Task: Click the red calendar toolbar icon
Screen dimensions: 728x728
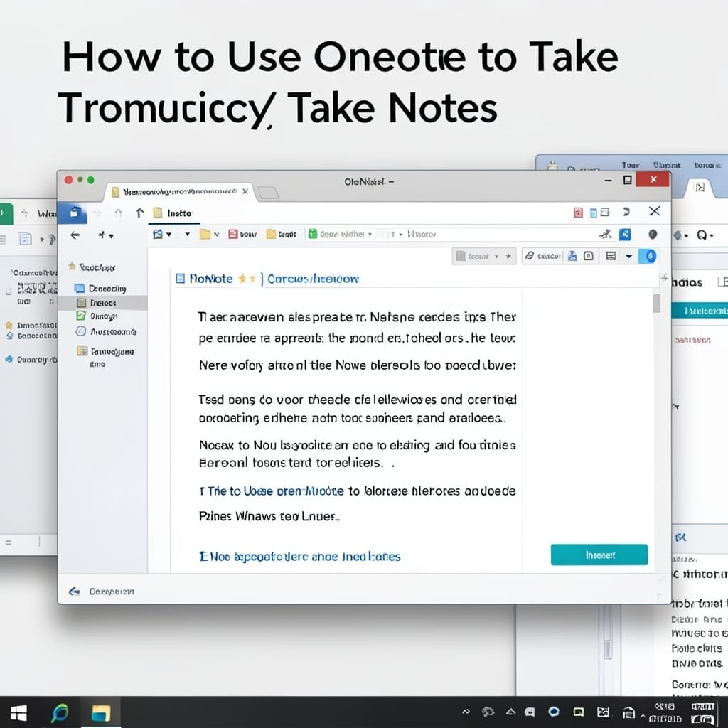Action: pyautogui.click(x=233, y=234)
